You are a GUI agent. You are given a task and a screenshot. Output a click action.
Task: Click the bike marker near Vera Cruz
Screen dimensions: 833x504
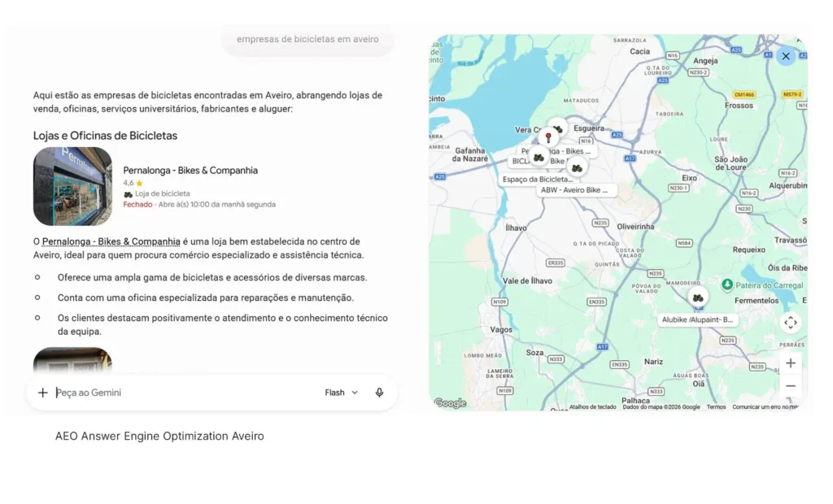(x=558, y=128)
